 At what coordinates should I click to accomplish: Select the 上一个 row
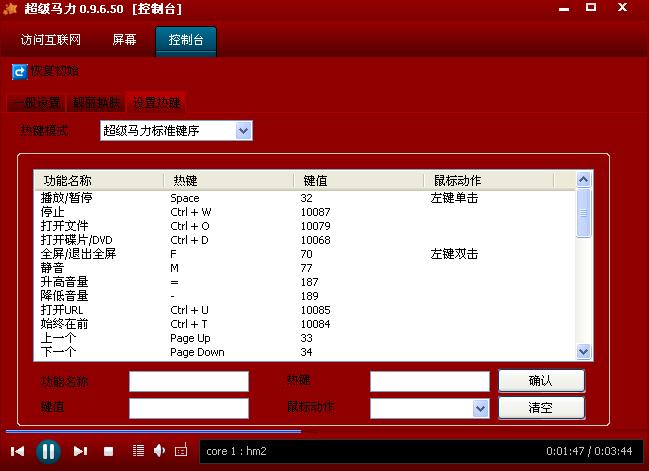click(305, 338)
